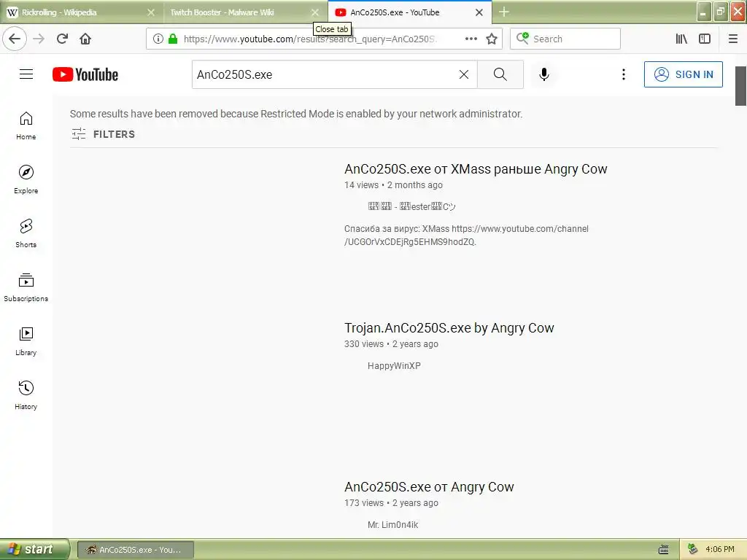Click the system tray network icon
This screenshot has width=747, height=560.
pyautogui.click(x=693, y=550)
